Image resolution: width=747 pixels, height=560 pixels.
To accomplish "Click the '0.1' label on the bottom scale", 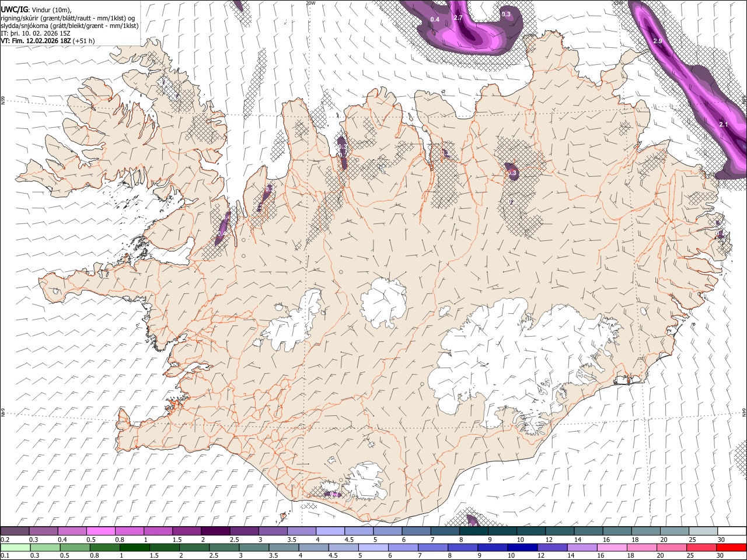I will 5,556.
